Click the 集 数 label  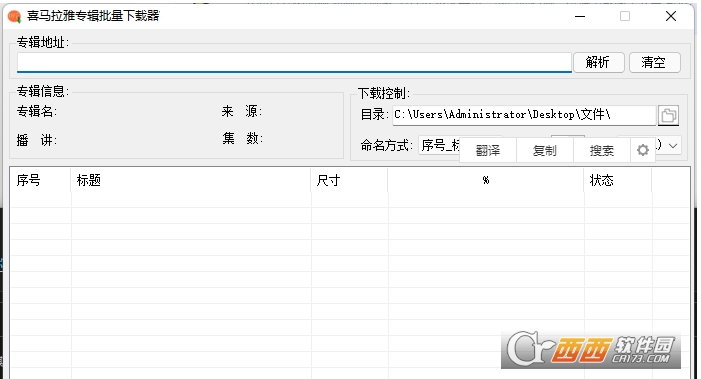(243, 138)
